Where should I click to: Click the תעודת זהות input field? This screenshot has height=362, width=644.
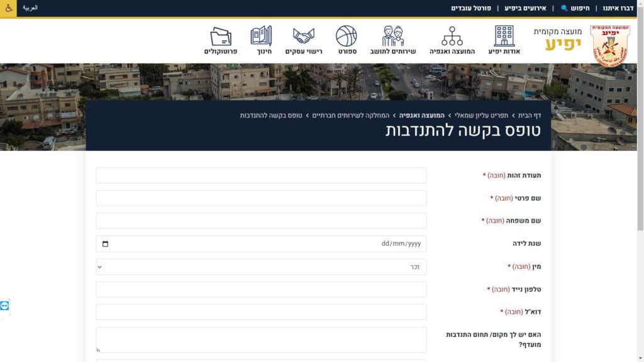click(261, 175)
